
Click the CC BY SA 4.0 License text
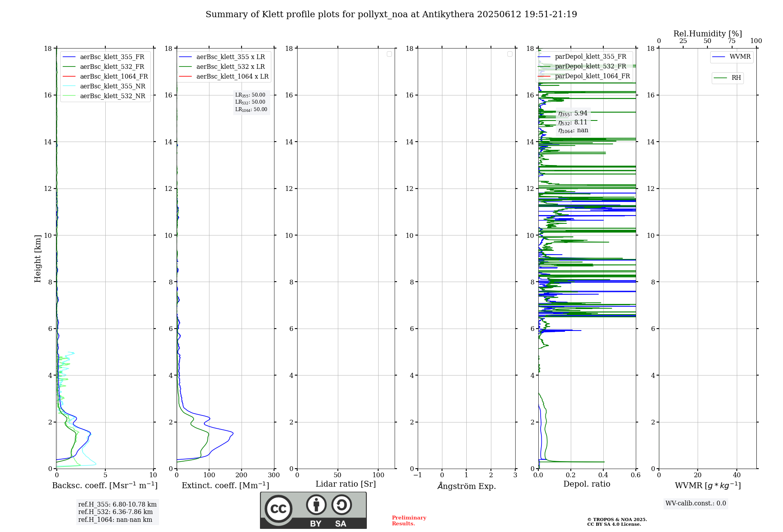pyautogui.click(x=614, y=524)
